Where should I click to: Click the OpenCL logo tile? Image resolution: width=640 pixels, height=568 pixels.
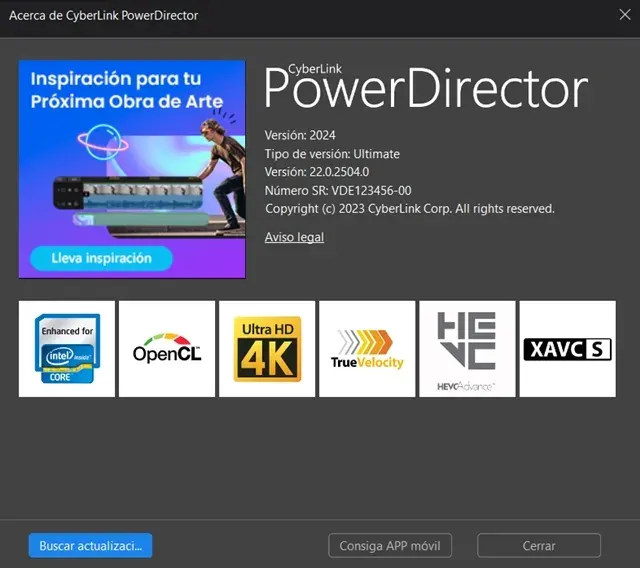pos(167,349)
